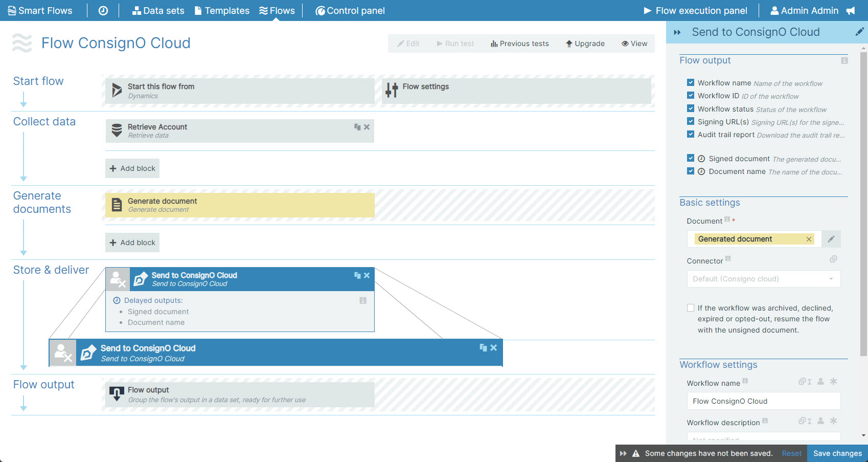Click the info icon beside Flow output heading
Image resolution: width=868 pixels, height=462 pixels.
[844, 60]
